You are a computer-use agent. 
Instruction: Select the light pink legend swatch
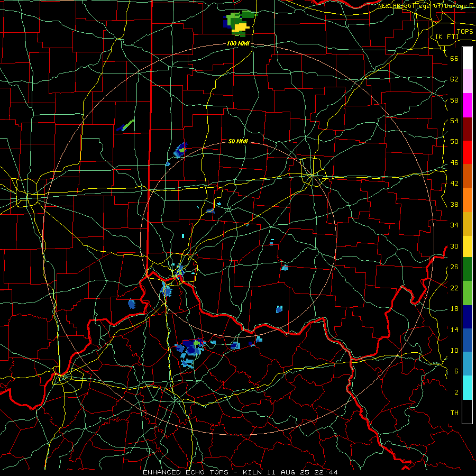point(467,81)
